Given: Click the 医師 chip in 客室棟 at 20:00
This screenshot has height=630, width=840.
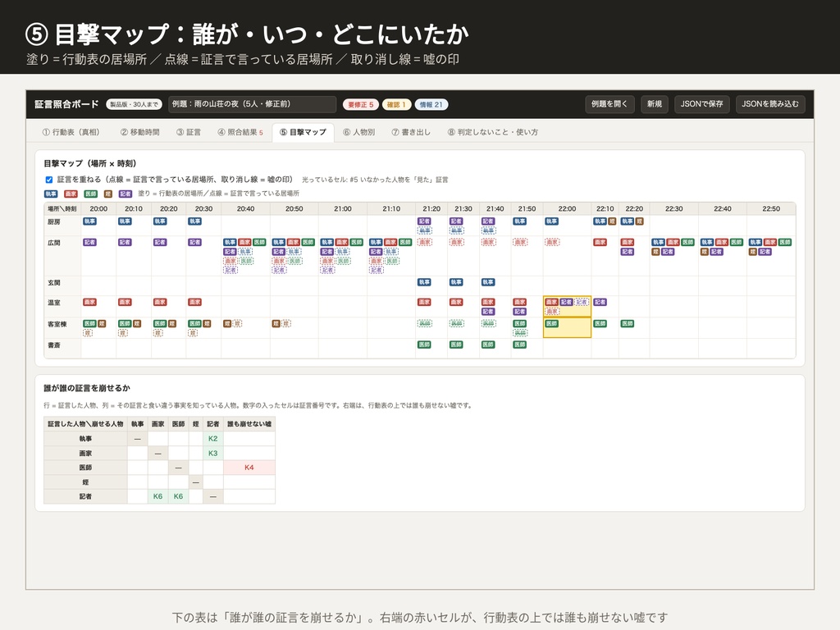Looking at the screenshot, I should tap(89, 323).
